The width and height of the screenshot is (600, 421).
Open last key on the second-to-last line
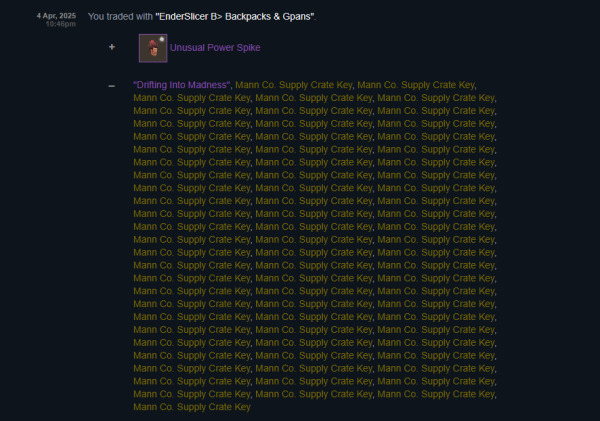[x=436, y=394]
